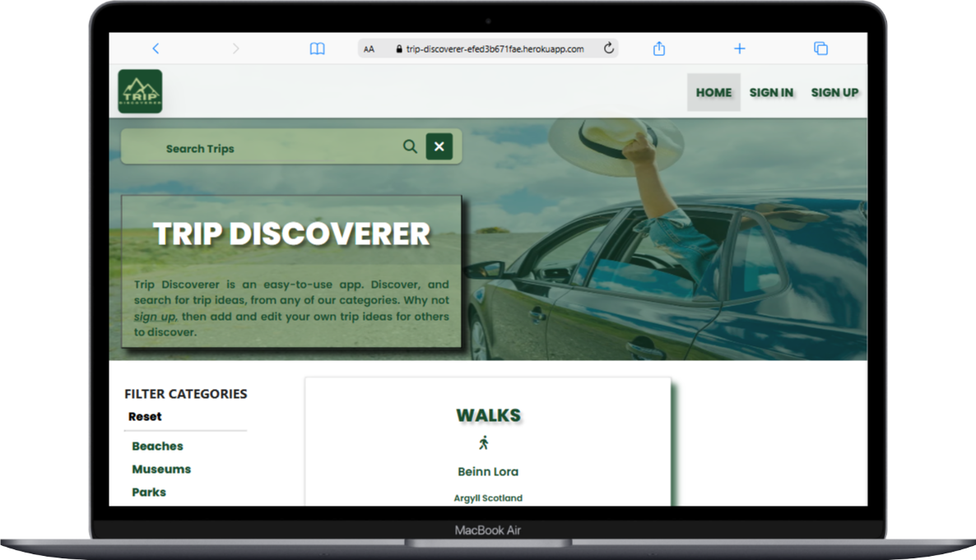Viewport: 976px width, 560px height.
Task: Tap the AA reader text size button
Action: pos(369,49)
